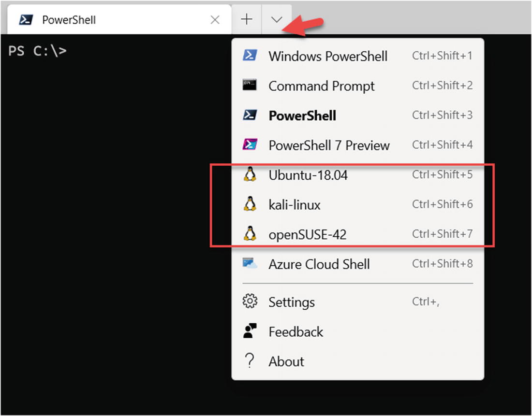The width and height of the screenshot is (532, 416).
Task: Open Settings from the dropdown menu
Action: (357, 301)
